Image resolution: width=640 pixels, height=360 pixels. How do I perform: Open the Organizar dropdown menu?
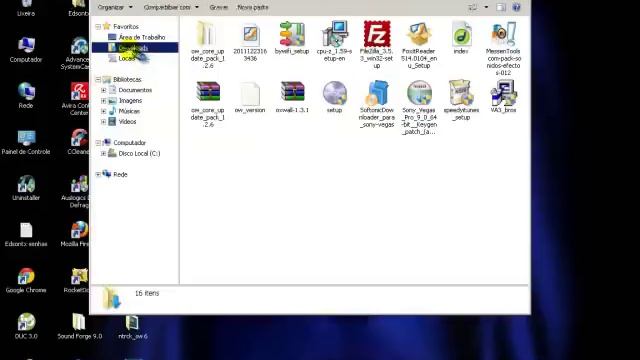pos(115,7)
